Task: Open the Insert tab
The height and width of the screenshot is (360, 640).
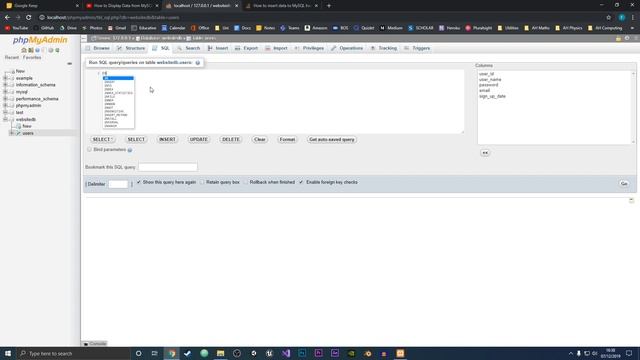Action: tap(218, 48)
